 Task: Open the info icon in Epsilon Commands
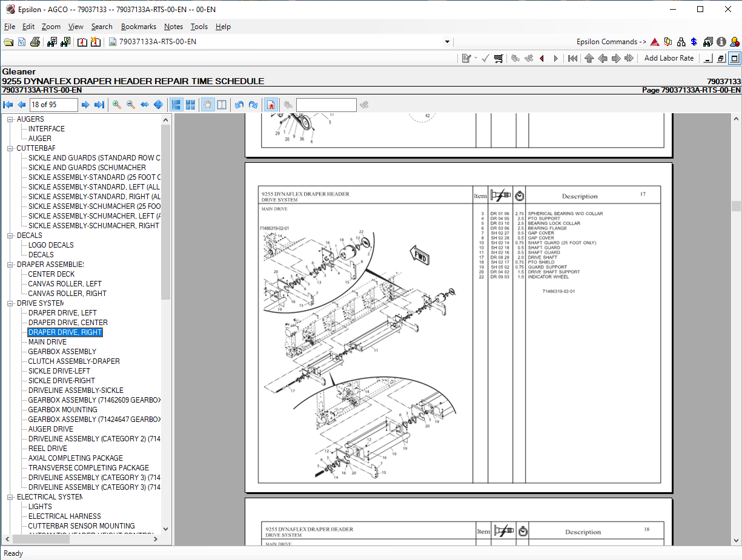(721, 42)
